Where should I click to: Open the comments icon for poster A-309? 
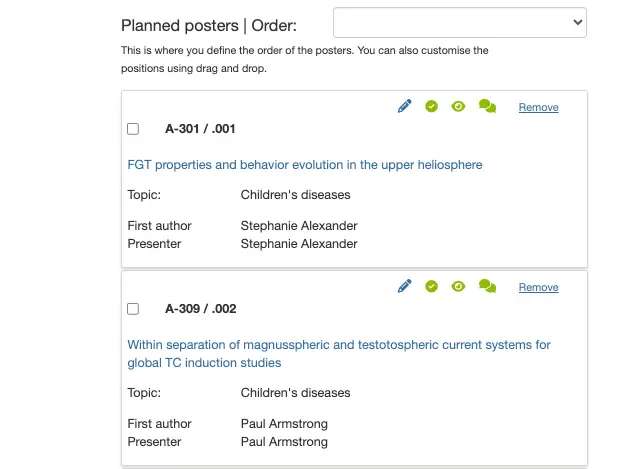[x=487, y=286]
